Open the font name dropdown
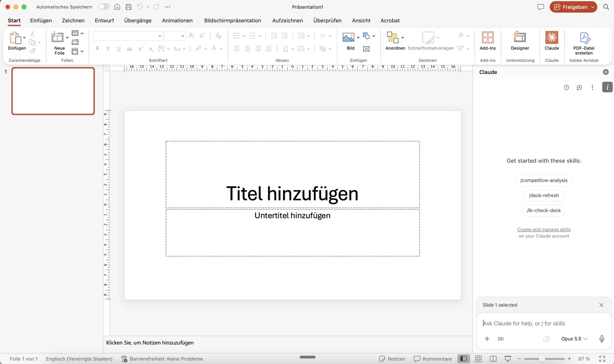The height and width of the screenshot is (364, 614). pyautogui.click(x=160, y=36)
